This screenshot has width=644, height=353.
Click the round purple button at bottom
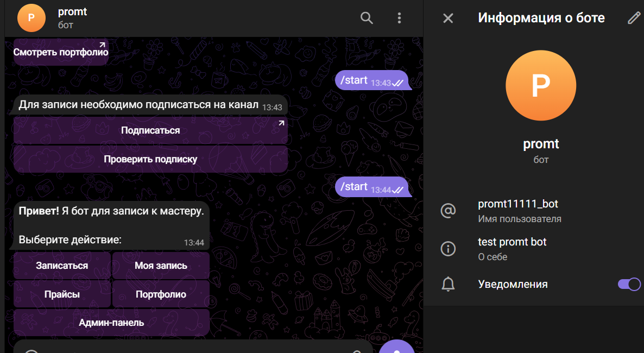pyautogui.click(x=396, y=346)
